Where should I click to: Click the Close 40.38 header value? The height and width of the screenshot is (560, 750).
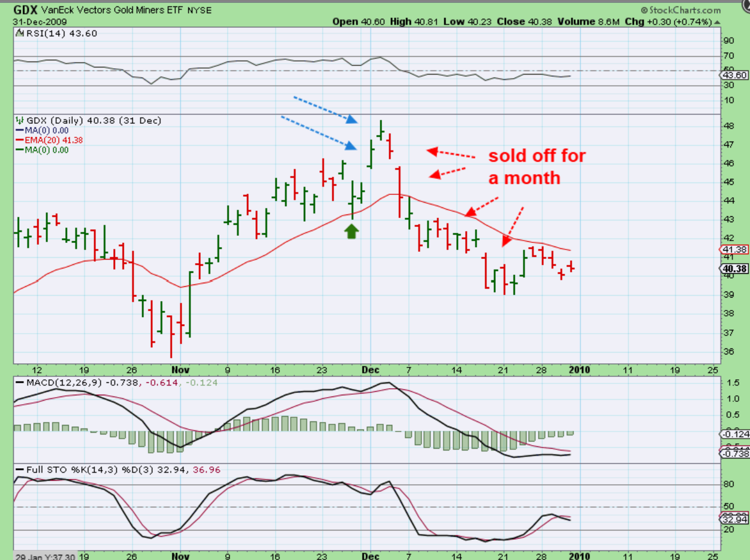(x=525, y=21)
